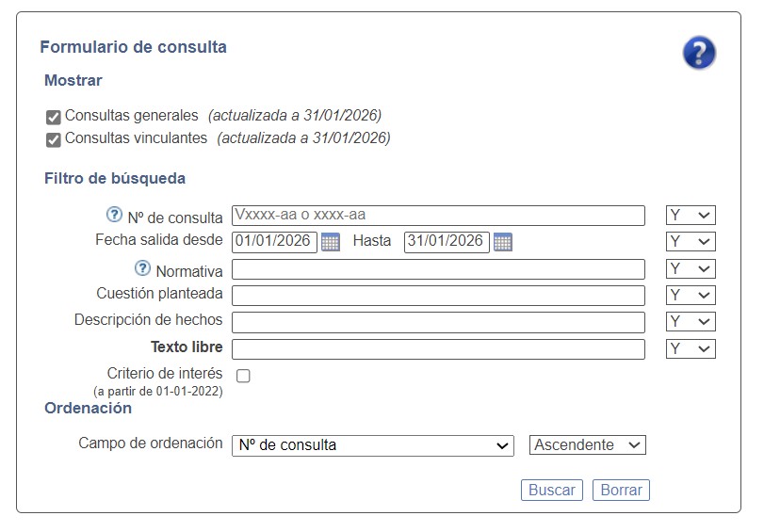
Task: Click the Hasta date input field
Action: [447, 242]
